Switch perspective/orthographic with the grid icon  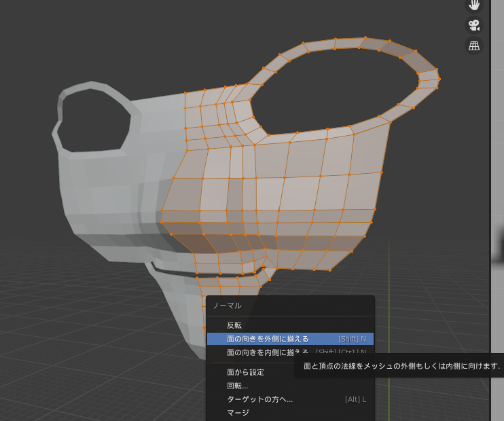(474, 45)
